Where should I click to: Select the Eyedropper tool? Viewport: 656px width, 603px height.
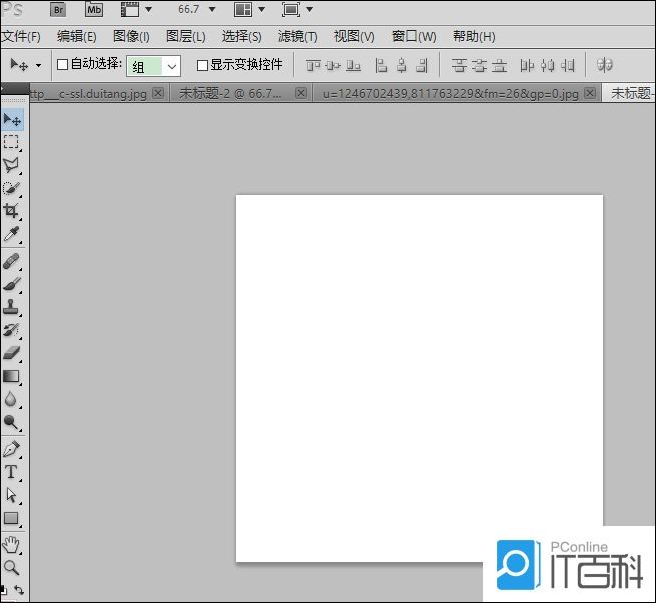click(x=12, y=234)
